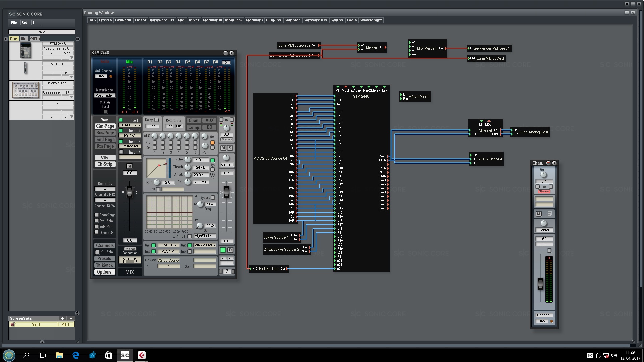Screen dimensions: 644x362
Task: Open Talkback settings
Action: [104, 265]
